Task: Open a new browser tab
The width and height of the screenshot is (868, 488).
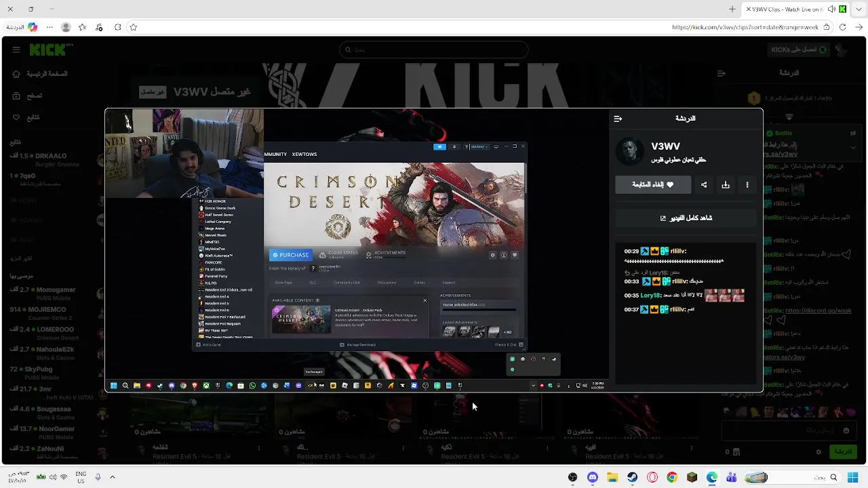Action: click(x=732, y=9)
